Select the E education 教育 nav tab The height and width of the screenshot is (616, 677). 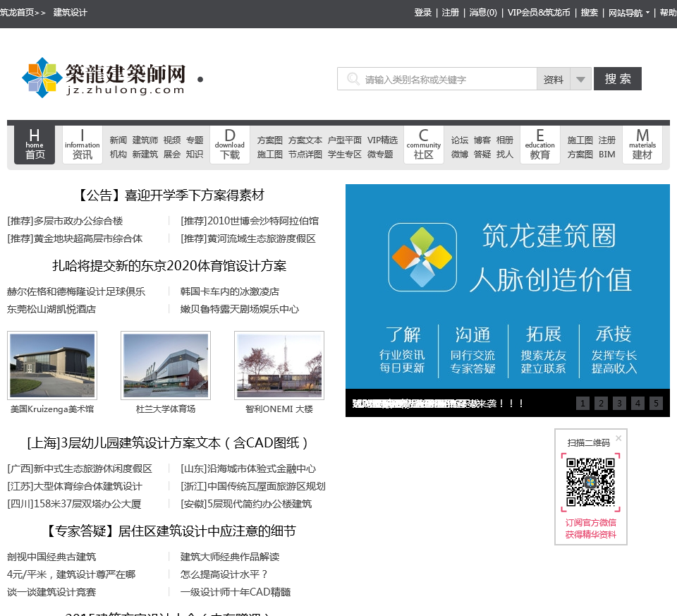pos(539,145)
